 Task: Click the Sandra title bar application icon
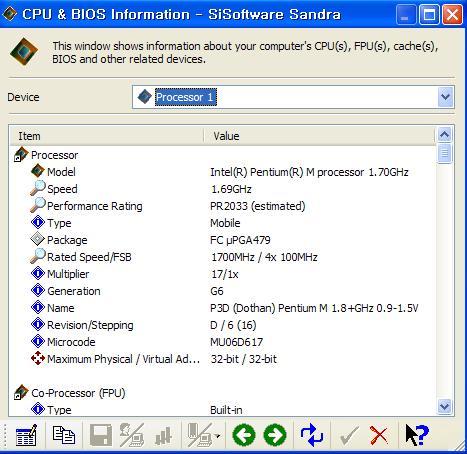[x=10, y=14]
